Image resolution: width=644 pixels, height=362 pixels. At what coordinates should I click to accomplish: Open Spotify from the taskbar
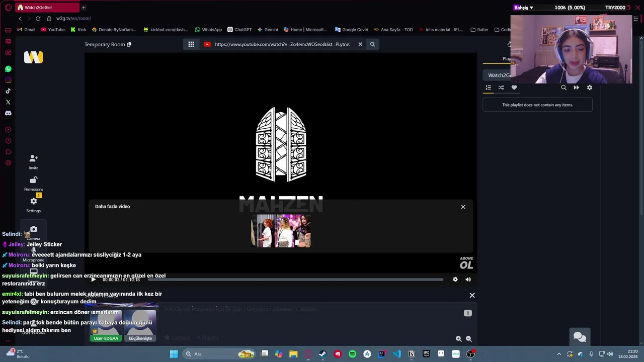[x=352, y=354]
